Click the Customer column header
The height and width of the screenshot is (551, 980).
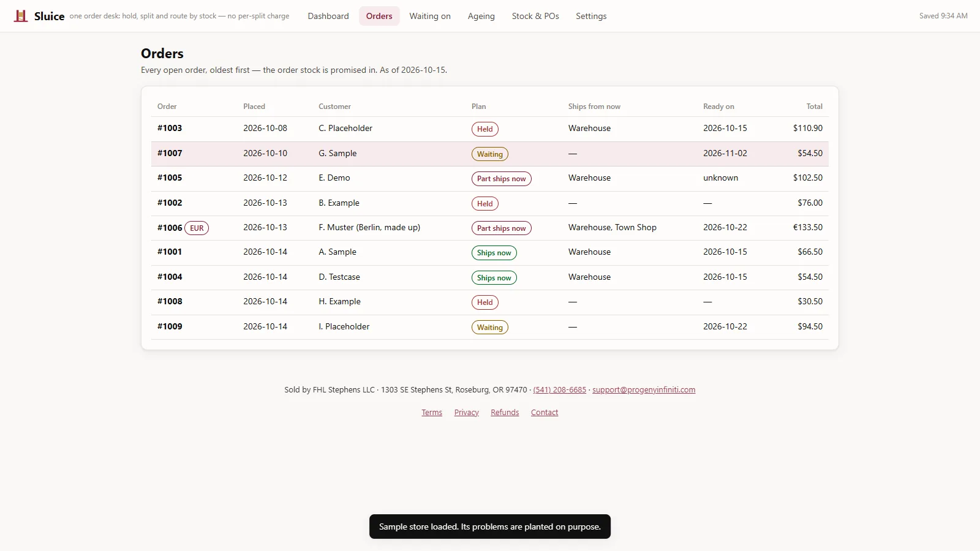pyautogui.click(x=335, y=107)
